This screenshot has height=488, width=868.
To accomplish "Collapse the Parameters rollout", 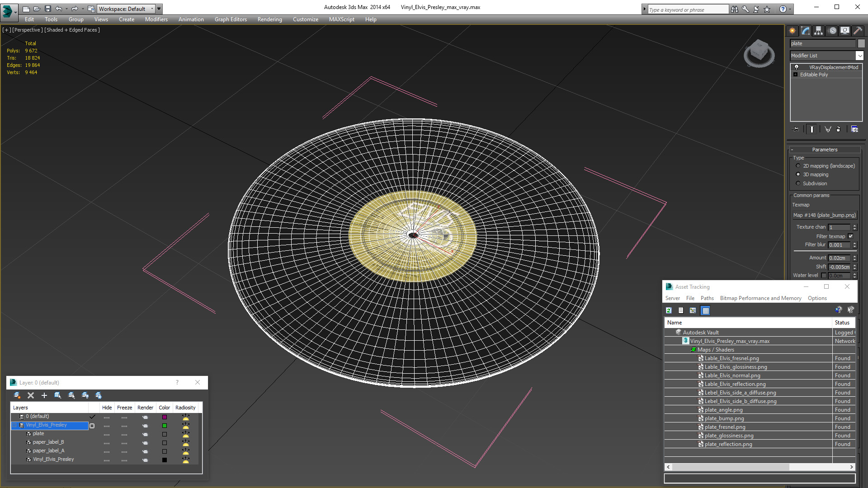I will click(825, 150).
